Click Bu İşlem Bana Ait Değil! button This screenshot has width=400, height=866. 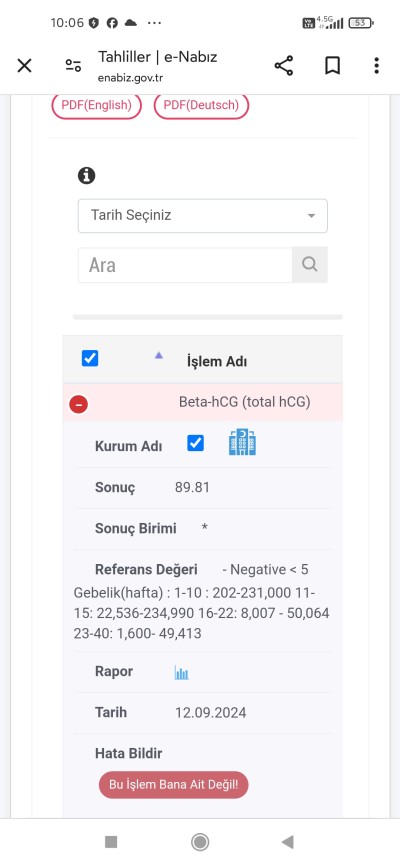click(173, 785)
